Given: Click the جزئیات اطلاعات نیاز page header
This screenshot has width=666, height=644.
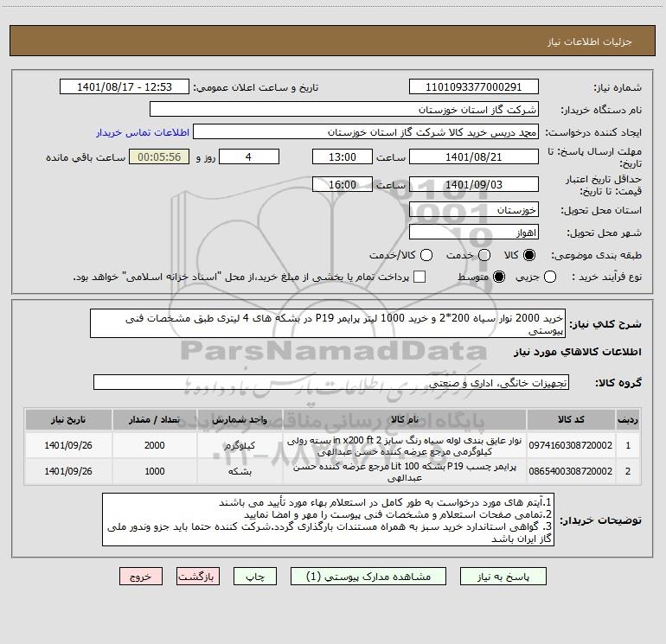Looking at the screenshot, I should tap(590, 41).
